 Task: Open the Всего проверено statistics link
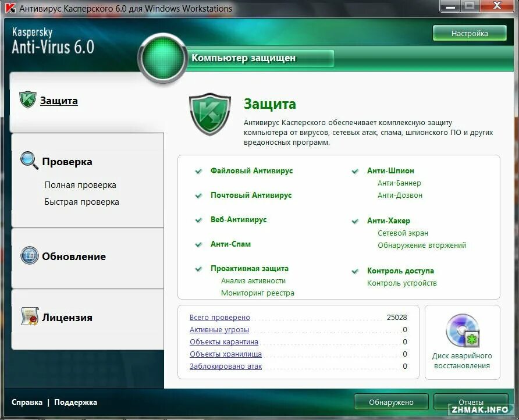click(220, 318)
